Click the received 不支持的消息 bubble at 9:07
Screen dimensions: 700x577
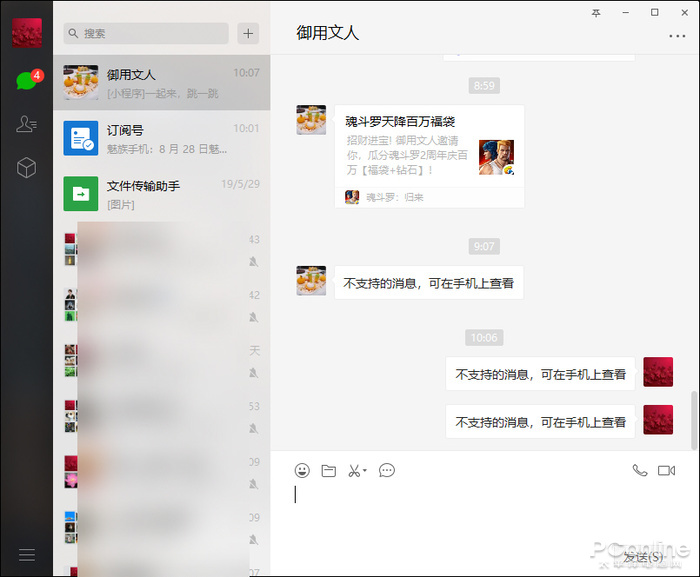pyautogui.click(x=429, y=283)
